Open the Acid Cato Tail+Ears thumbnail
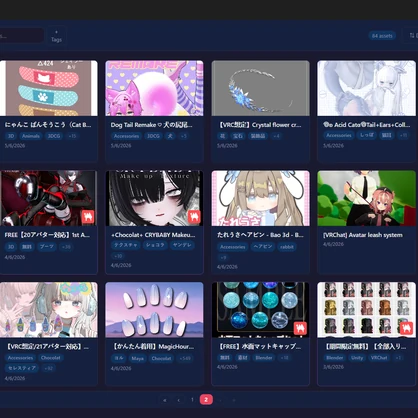 [366, 88]
